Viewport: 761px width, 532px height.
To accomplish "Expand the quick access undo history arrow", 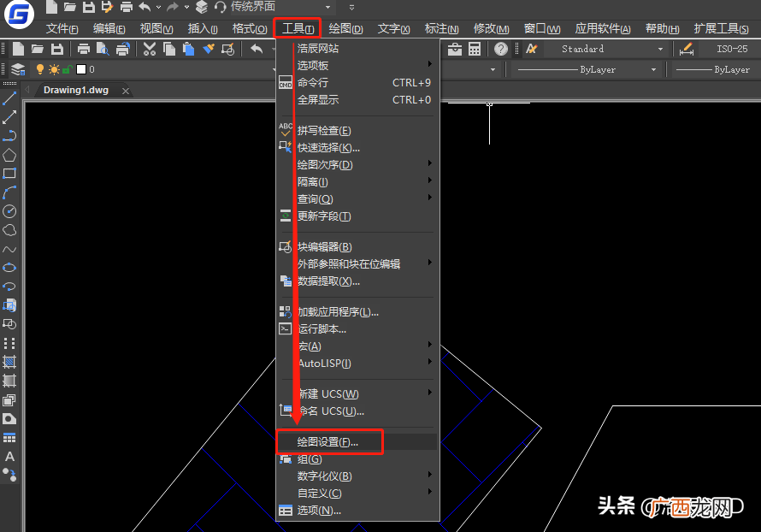I will point(158,8).
